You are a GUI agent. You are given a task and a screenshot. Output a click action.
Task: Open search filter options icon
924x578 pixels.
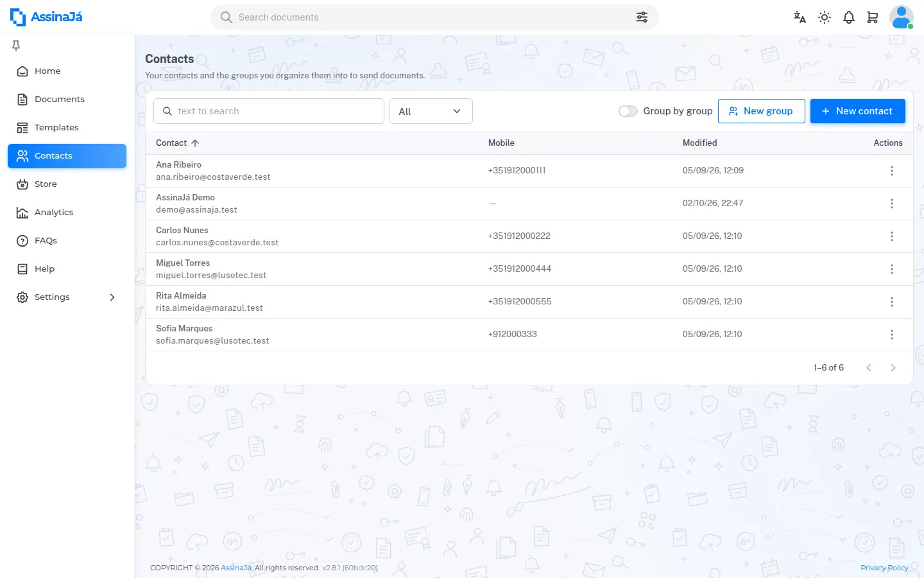point(642,17)
